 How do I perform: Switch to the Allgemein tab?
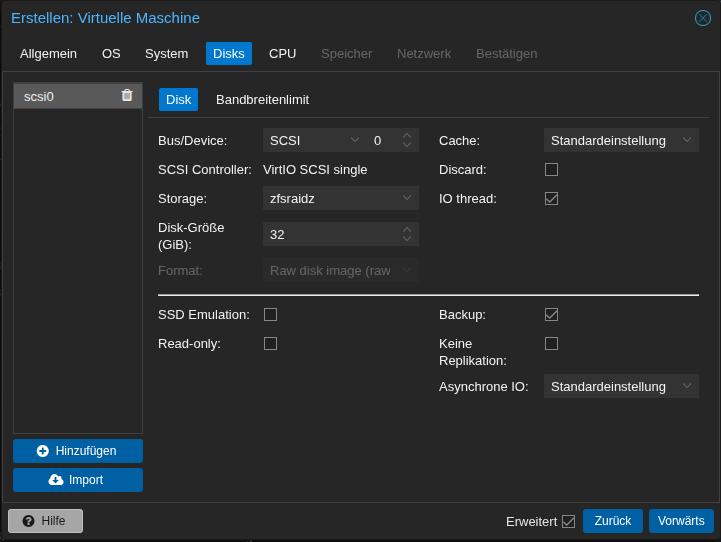48,53
